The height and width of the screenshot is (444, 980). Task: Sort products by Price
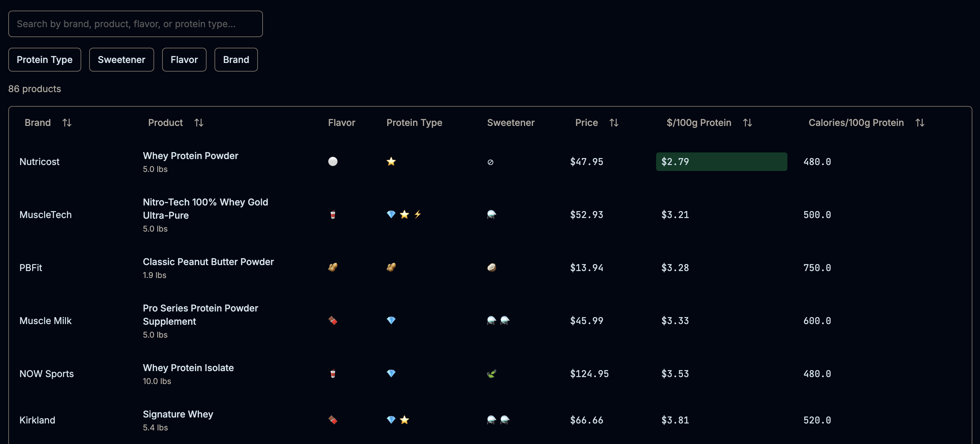614,122
